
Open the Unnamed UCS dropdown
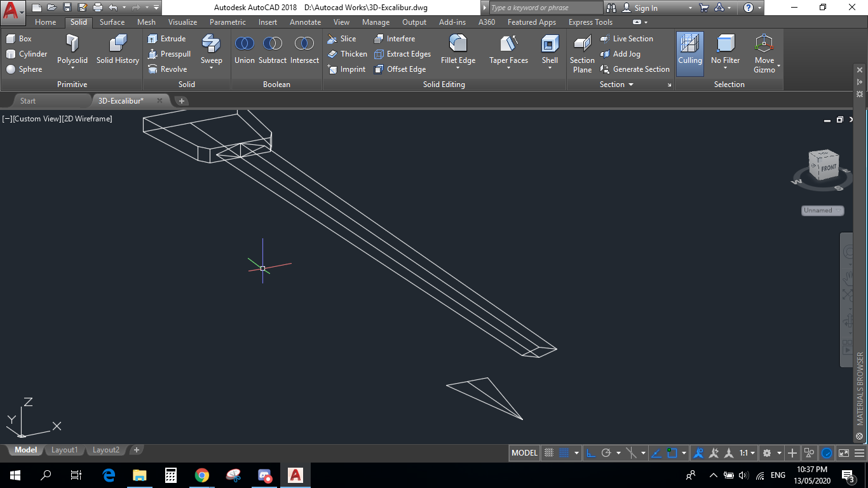click(x=822, y=210)
